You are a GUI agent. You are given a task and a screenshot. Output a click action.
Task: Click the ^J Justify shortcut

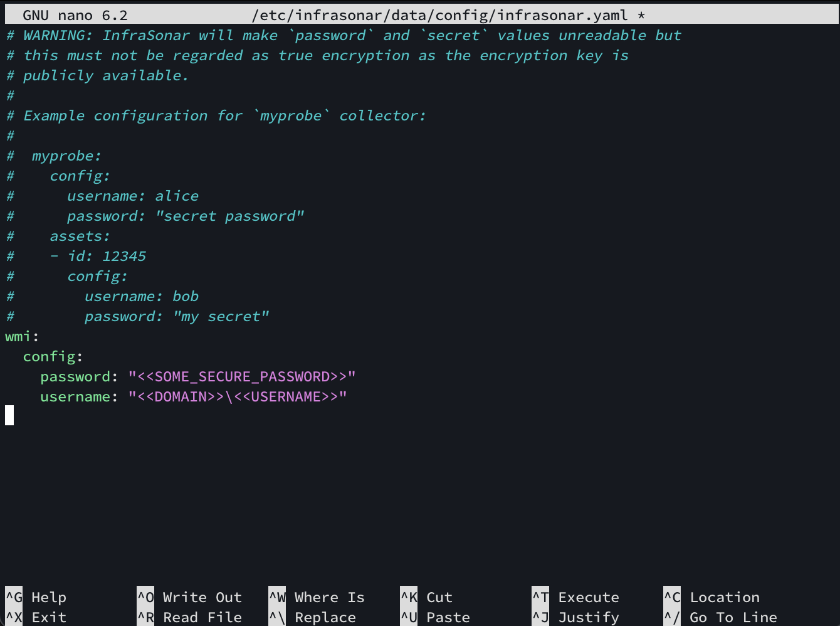tap(575, 617)
